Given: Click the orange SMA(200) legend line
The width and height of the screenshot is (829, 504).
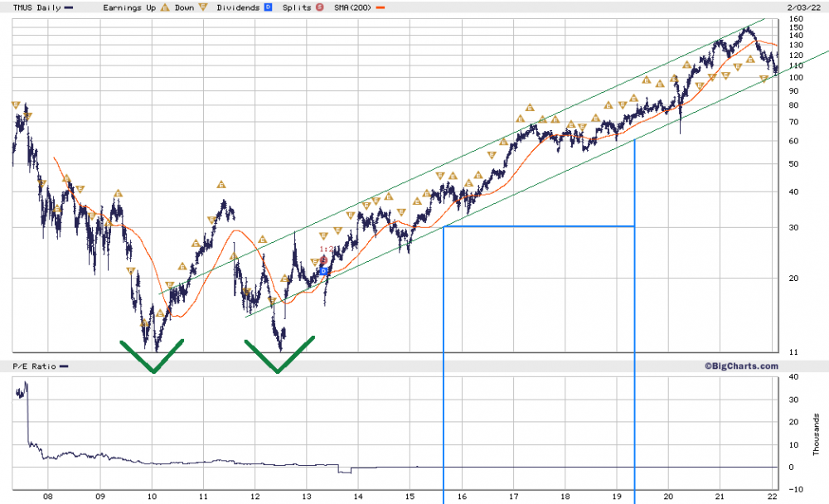Looking at the screenshot, I should [x=381, y=8].
